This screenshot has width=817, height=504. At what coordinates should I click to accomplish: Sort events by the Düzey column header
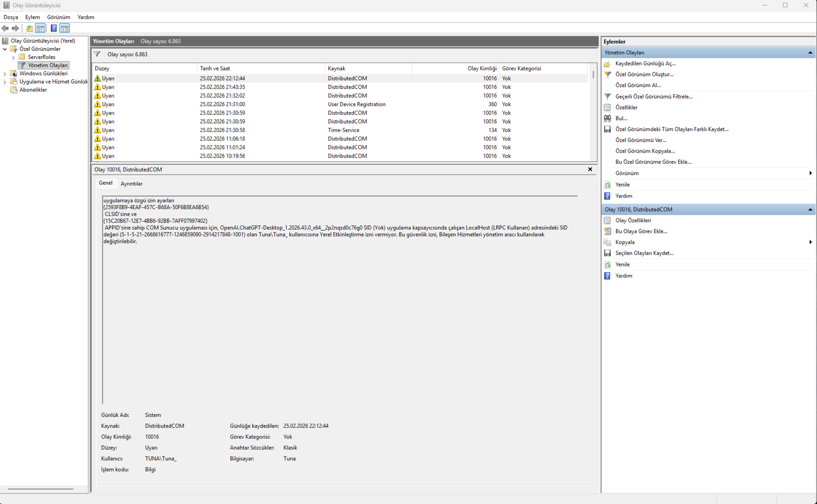coord(145,69)
